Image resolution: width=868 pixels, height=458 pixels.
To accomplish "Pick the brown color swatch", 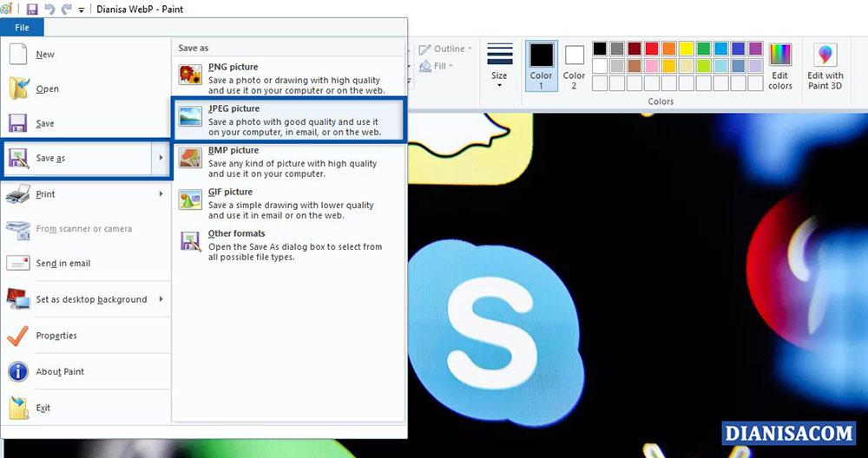I will click(635, 66).
